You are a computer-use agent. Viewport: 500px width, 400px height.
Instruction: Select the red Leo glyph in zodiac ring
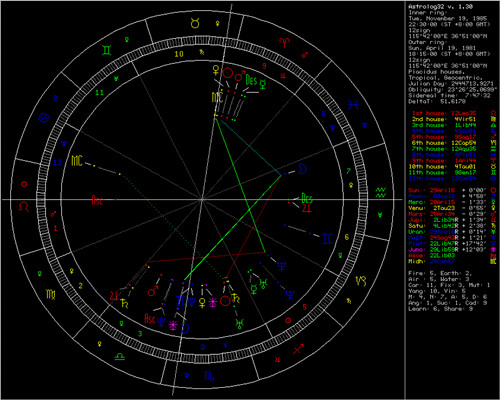24,206
